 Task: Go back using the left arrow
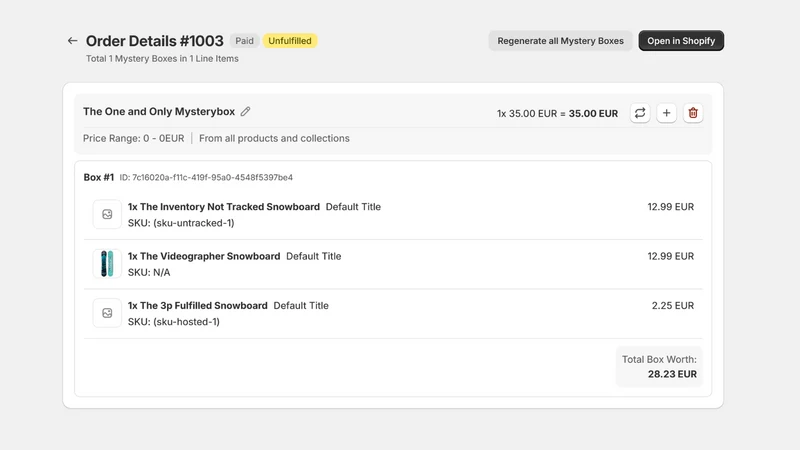(72, 41)
